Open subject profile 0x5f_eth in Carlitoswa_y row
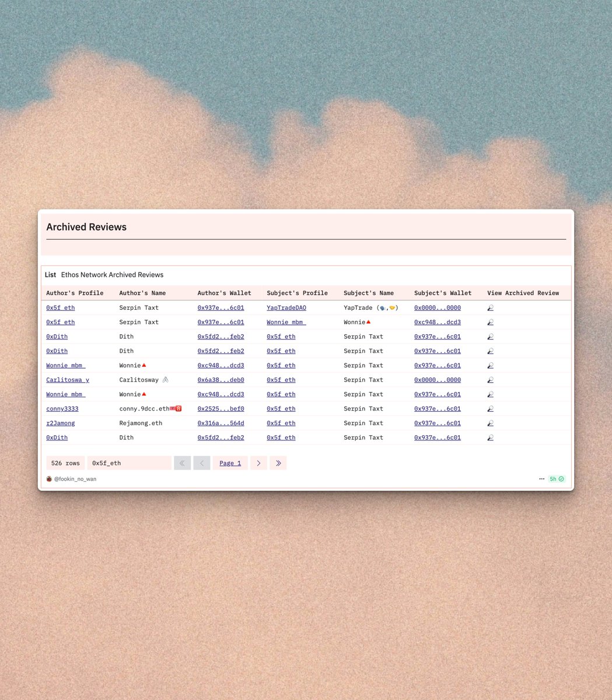 [x=281, y=380]
